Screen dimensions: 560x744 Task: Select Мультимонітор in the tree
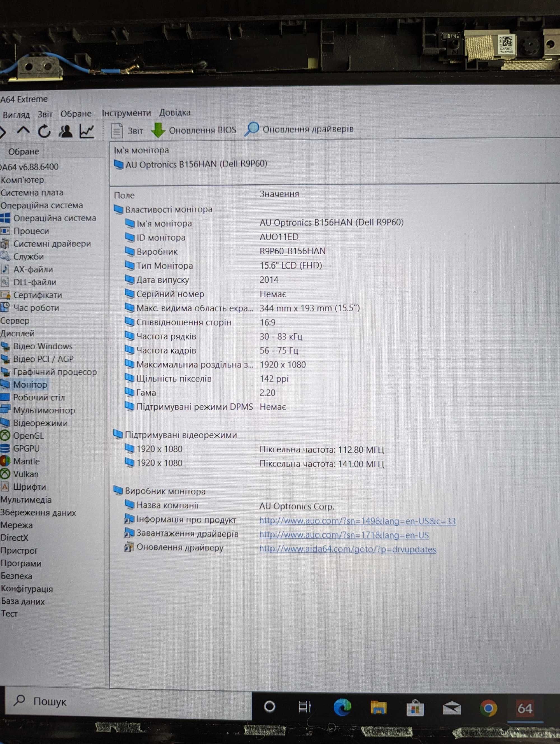coord(38,410)
